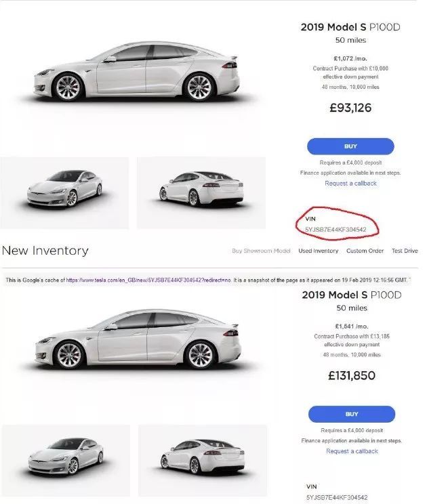The width and height of the screenshot is (427, 504).
Task: Click the New Inventory heading
Action: click(x=45, y=251)
